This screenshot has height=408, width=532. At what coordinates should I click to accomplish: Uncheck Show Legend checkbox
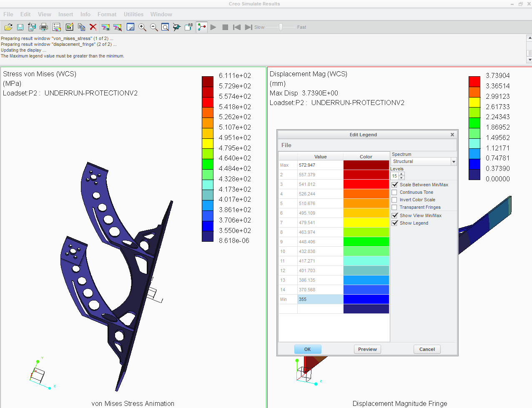click(394, 223)
